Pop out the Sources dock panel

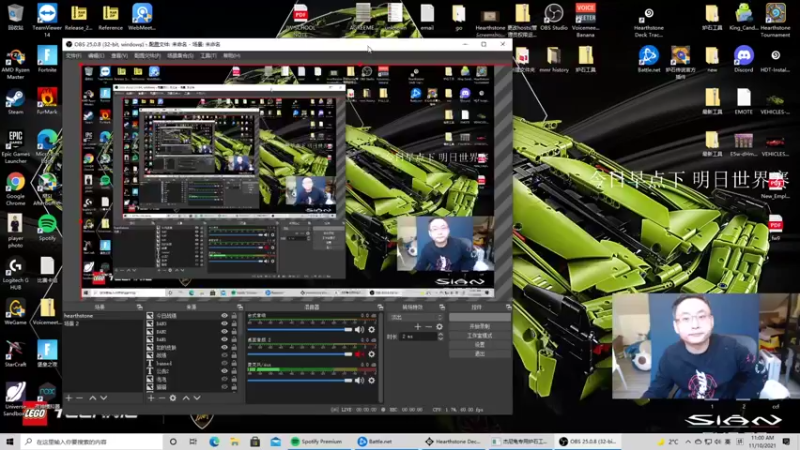point(239,307)
